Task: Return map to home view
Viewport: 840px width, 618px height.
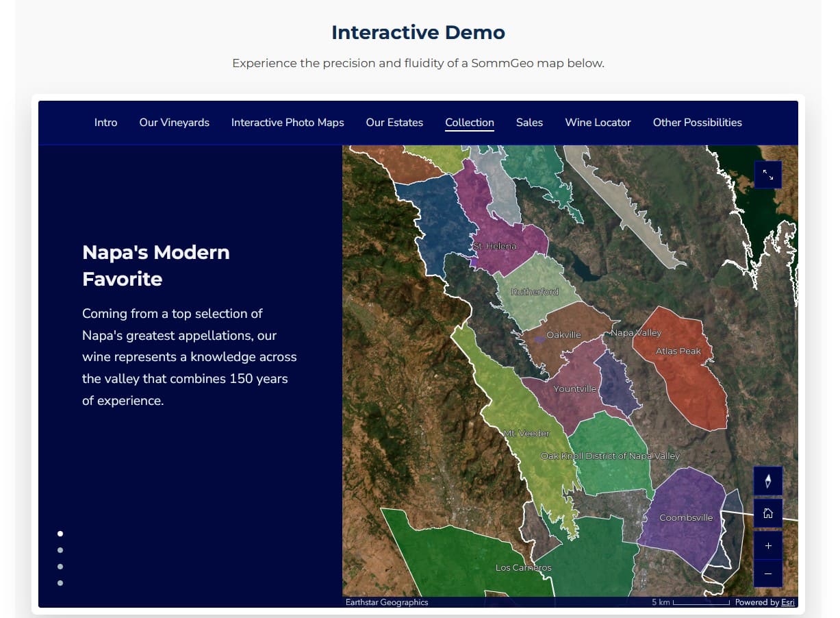Action: [767, 513]
